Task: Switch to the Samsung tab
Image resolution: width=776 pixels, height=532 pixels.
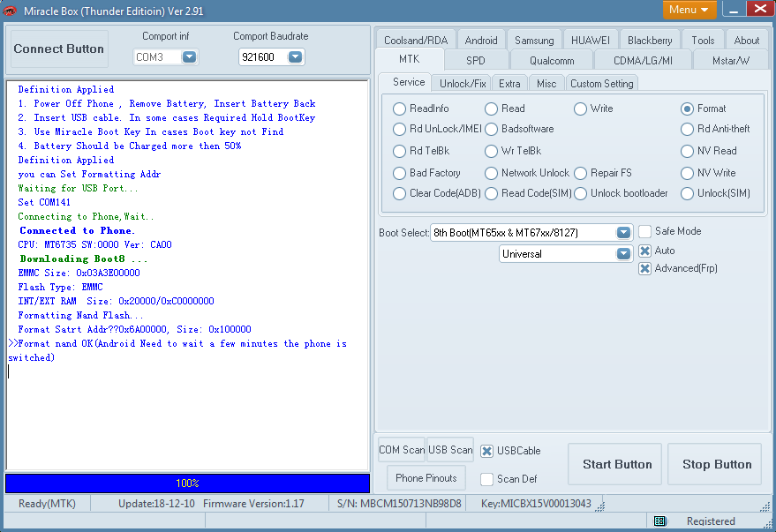Action: point(534,41)
